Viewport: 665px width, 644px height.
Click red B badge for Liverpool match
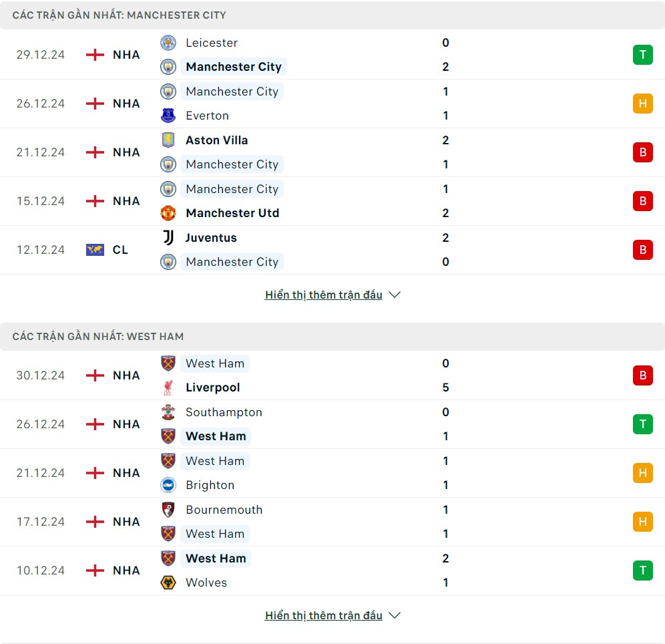pyautogui.click(x=642, y=375)
